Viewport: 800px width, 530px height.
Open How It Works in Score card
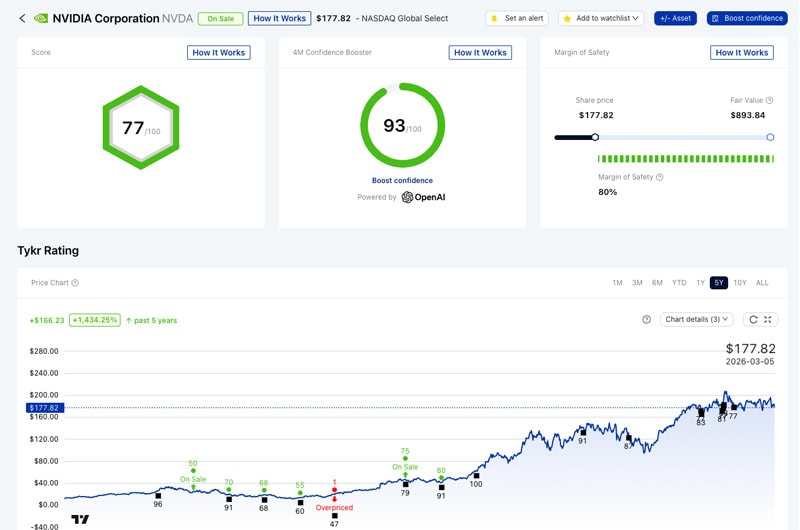(218, 52)
